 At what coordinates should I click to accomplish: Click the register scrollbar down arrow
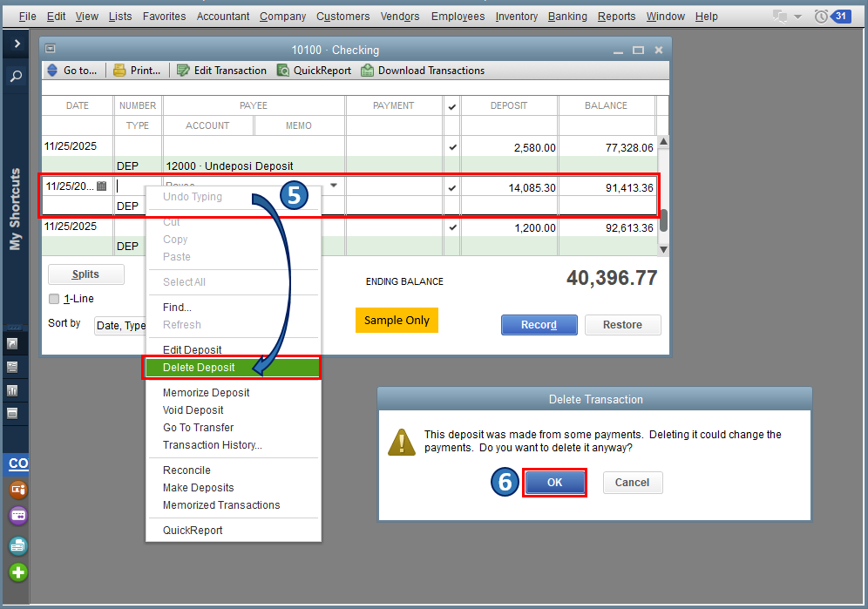[663, 250]
